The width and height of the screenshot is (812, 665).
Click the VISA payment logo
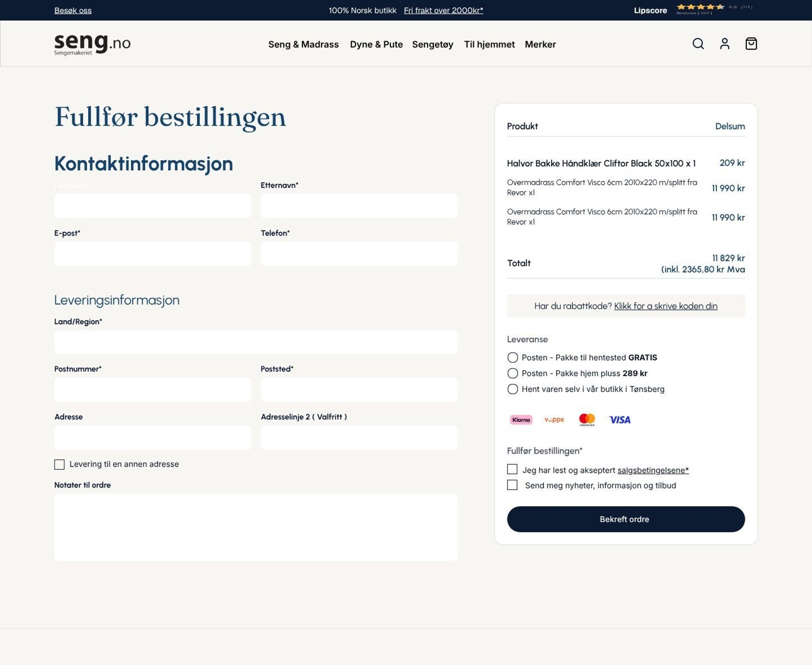point(620,420)
